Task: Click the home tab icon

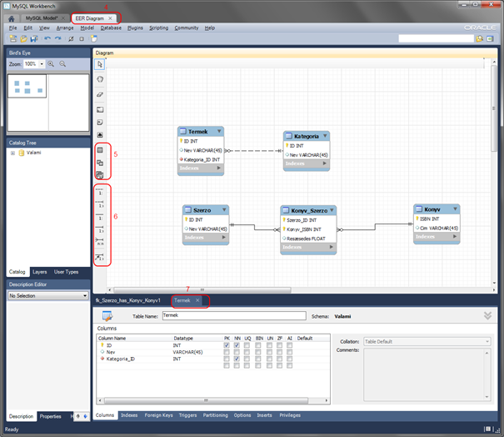Action: pyautogui.click(x=12, y=18)
